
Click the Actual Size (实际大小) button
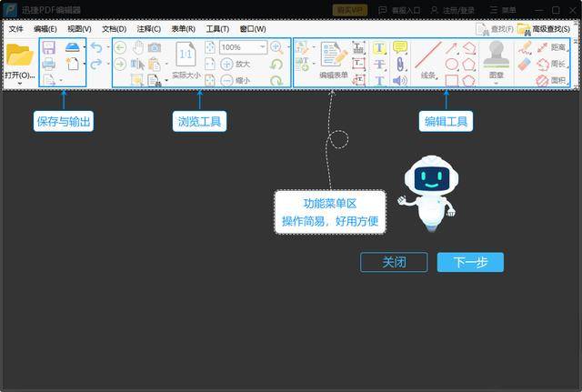coord(186,59)
